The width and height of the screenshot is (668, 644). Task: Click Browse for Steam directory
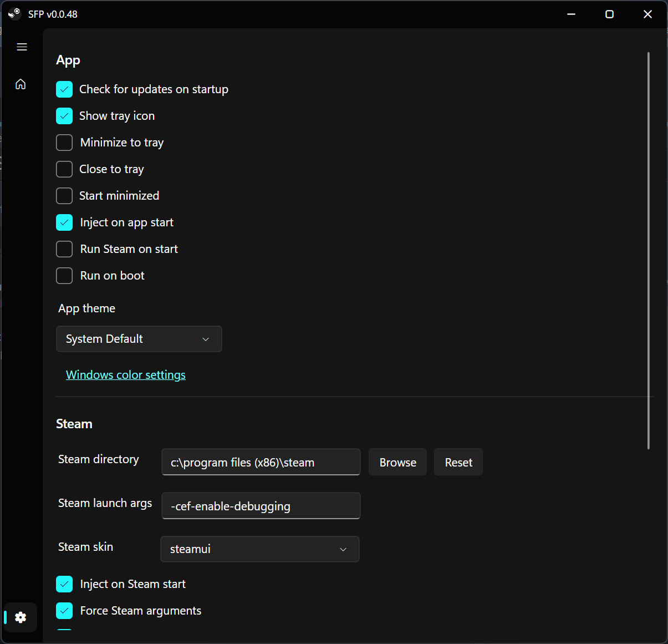[x=397, y=463]
